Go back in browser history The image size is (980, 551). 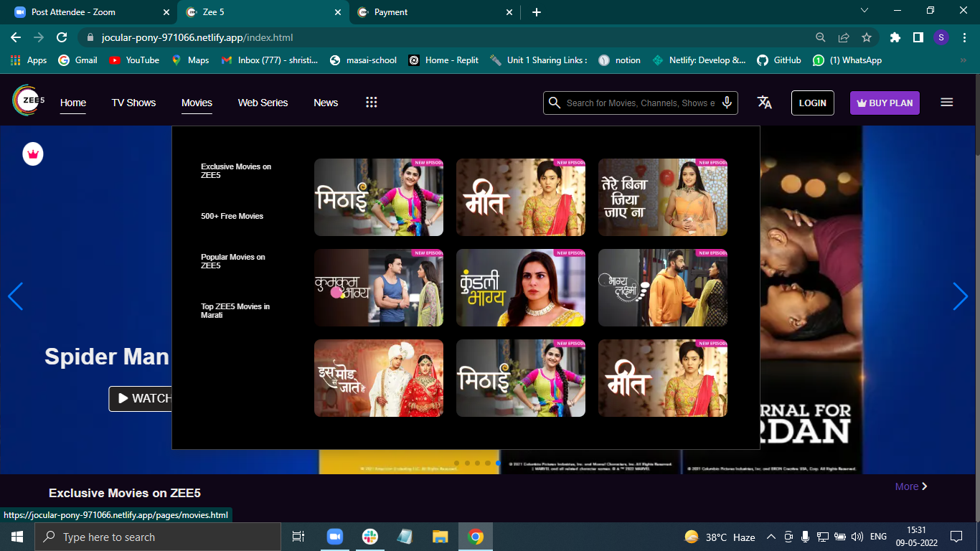(16, 37)
